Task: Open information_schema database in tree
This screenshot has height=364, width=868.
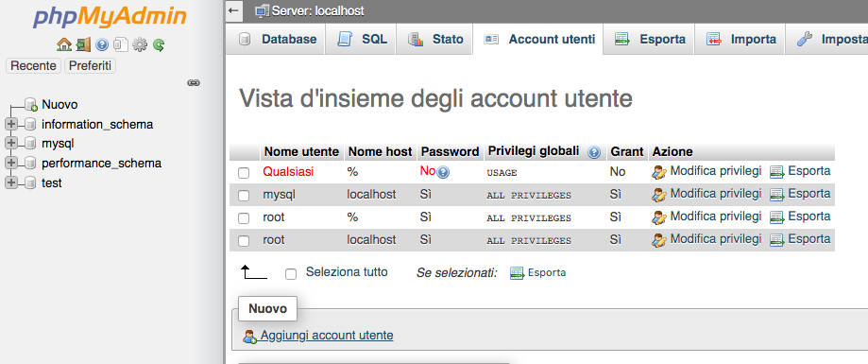Action: click(97, 124)
